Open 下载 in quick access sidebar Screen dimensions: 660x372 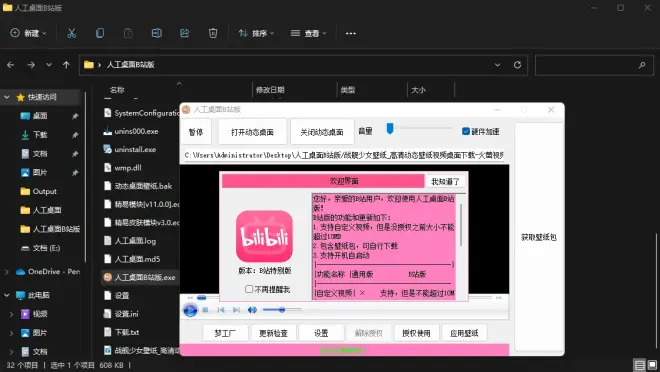click(40, 135)
